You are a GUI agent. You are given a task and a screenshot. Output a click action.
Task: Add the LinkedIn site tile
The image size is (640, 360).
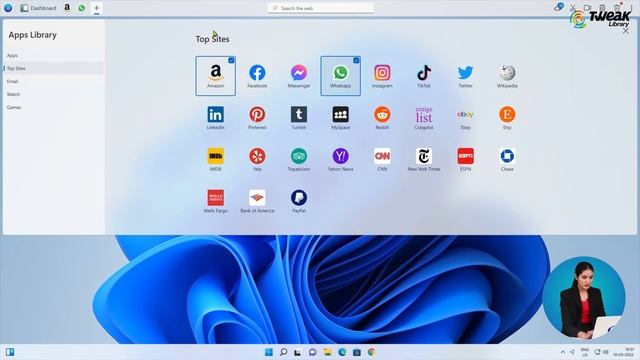tap(216, 118)
